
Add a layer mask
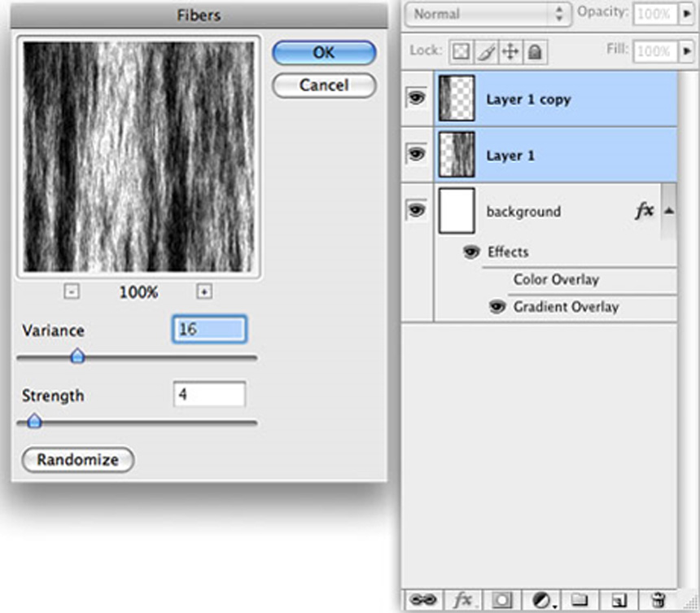501,600
